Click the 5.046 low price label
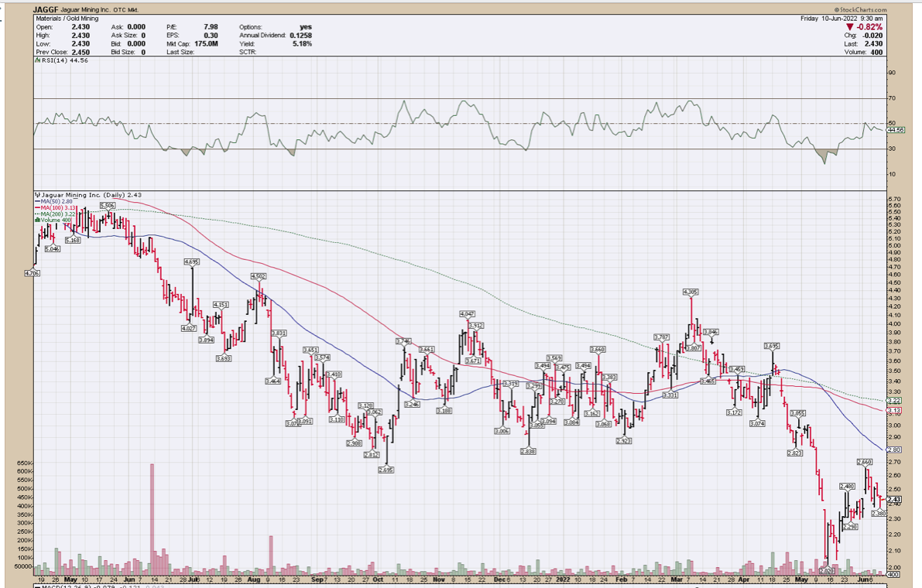 pyautogui.click(x=53, y=249)
